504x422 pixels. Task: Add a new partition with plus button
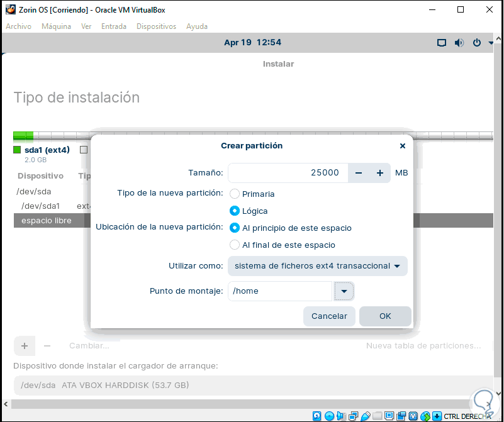25,346
